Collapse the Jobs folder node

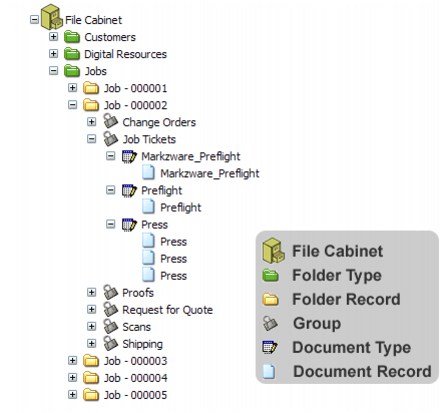pyautogui.click(x=53, y=71)
